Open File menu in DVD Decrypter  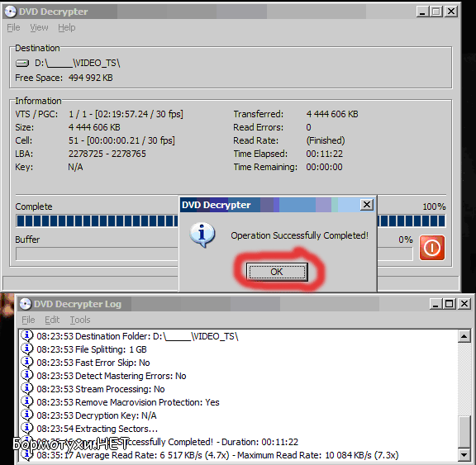click(13, 27)
